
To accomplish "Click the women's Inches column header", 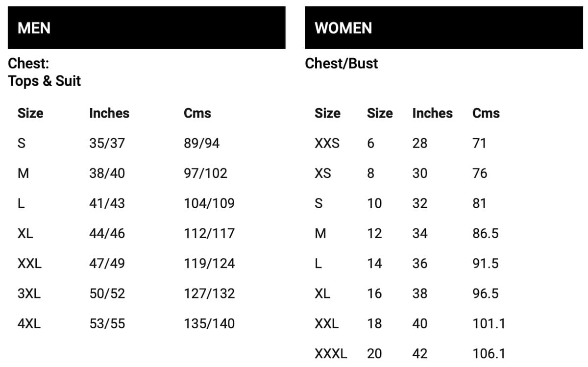I will 433,113.
